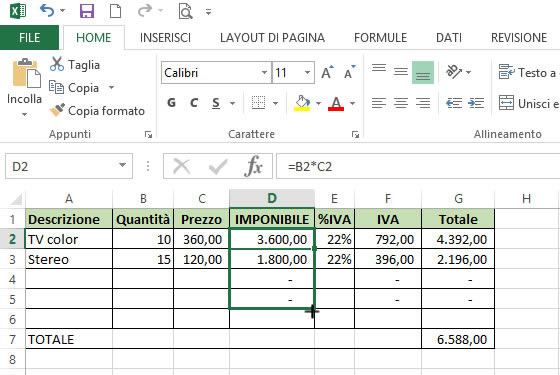Open the font size 11 dropdown
560x375 pixels.
(307, 72)
